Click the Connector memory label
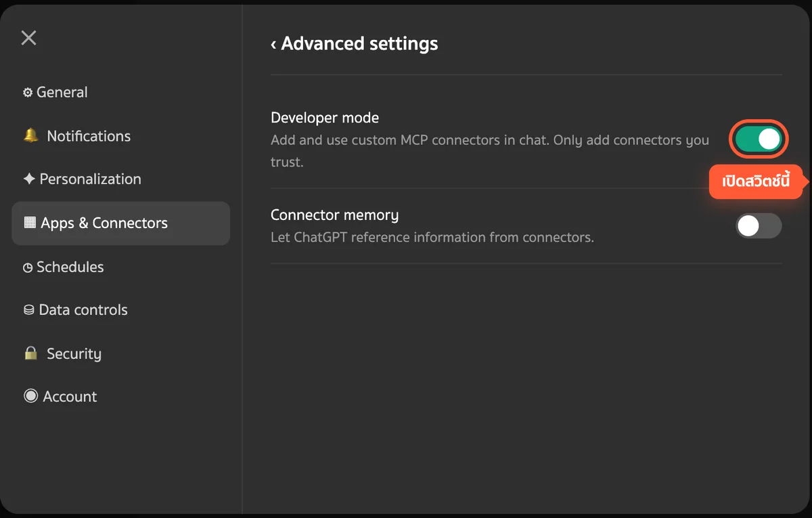Screen dimensions: 812x518 click(334, 215)
